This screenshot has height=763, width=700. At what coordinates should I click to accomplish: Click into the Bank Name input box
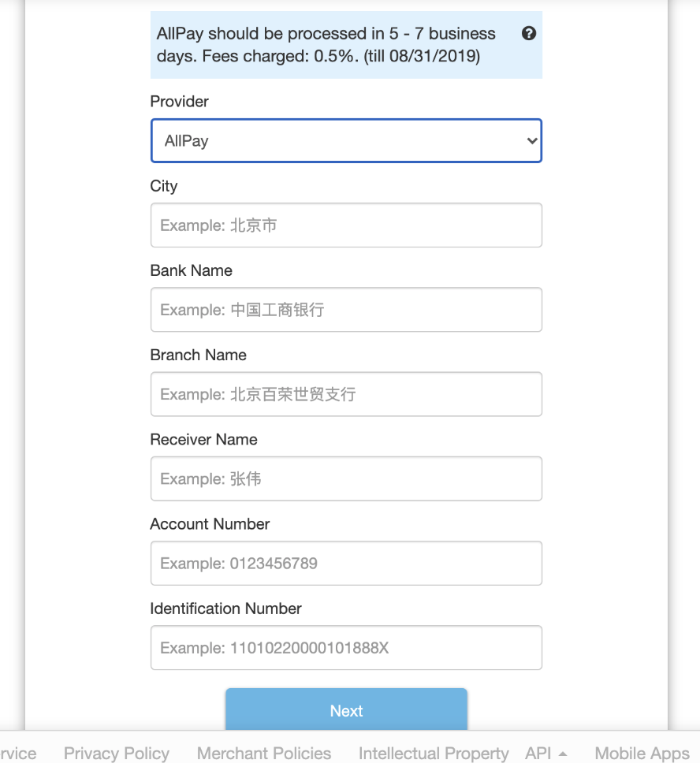coord(346,310)
